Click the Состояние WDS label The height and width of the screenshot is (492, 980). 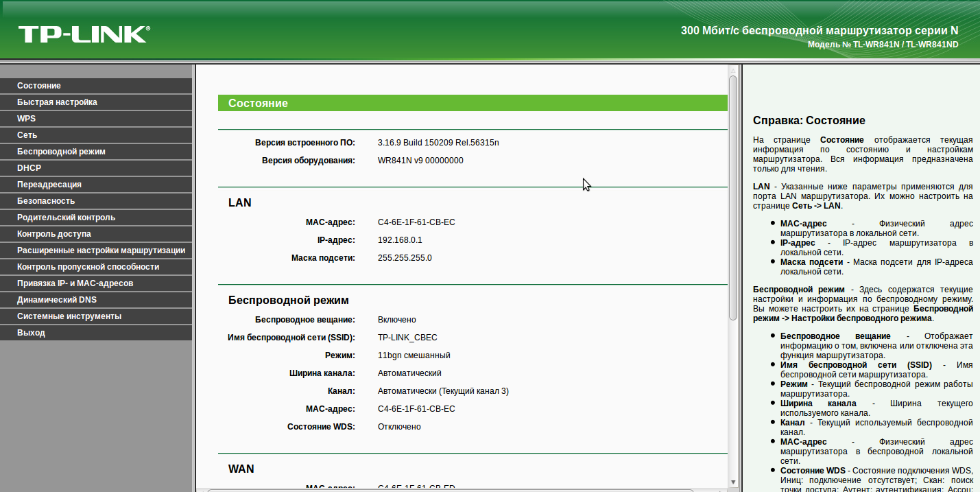pos(322,427)
